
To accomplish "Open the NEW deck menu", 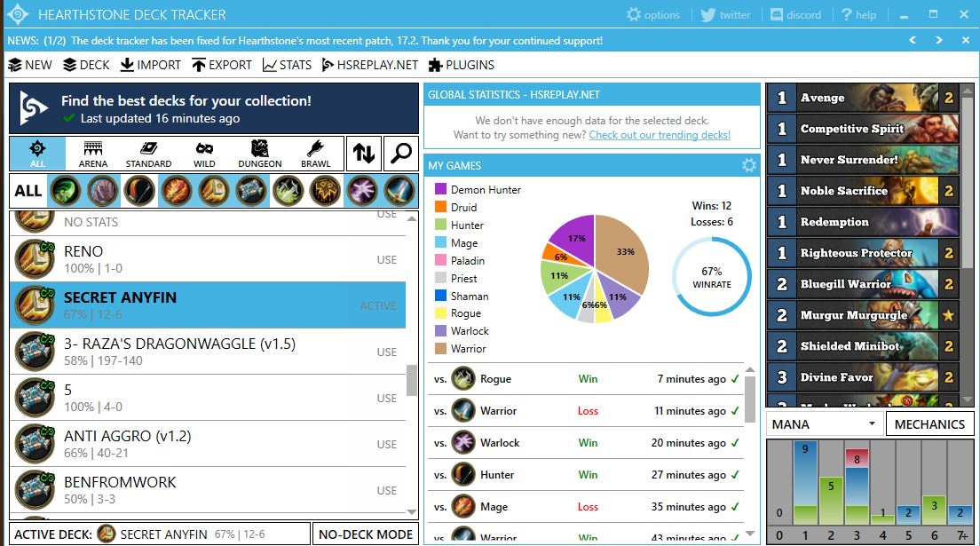I will tap(30, 65).
